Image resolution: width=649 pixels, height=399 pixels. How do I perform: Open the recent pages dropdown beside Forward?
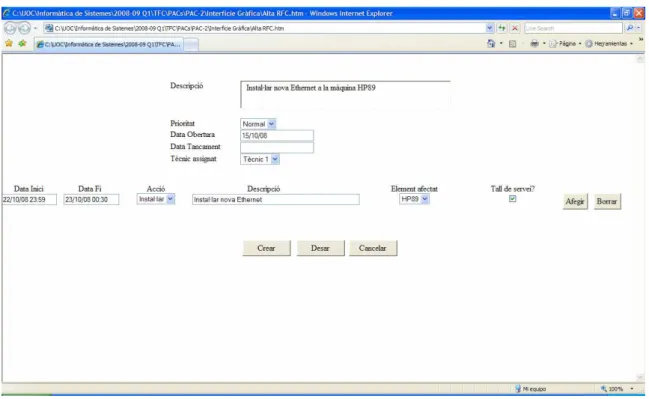tap(36, 28)
